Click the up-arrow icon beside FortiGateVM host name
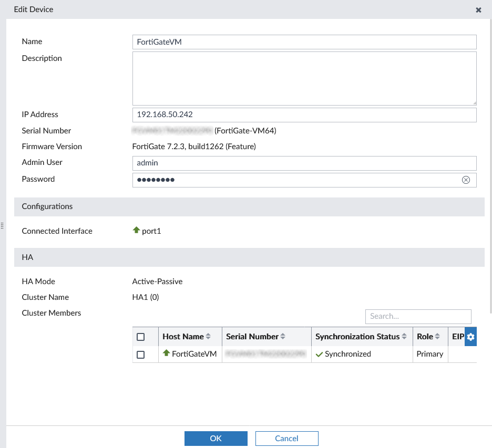Image resolution: width=492 pixels, height=448 pixels. pyautogui.click(x=166, y=353)
